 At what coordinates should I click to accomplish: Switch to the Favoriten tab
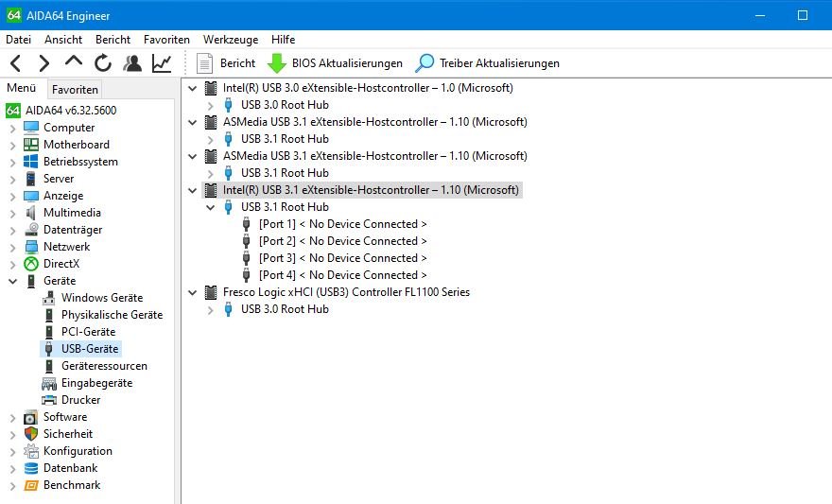[75, 90]
